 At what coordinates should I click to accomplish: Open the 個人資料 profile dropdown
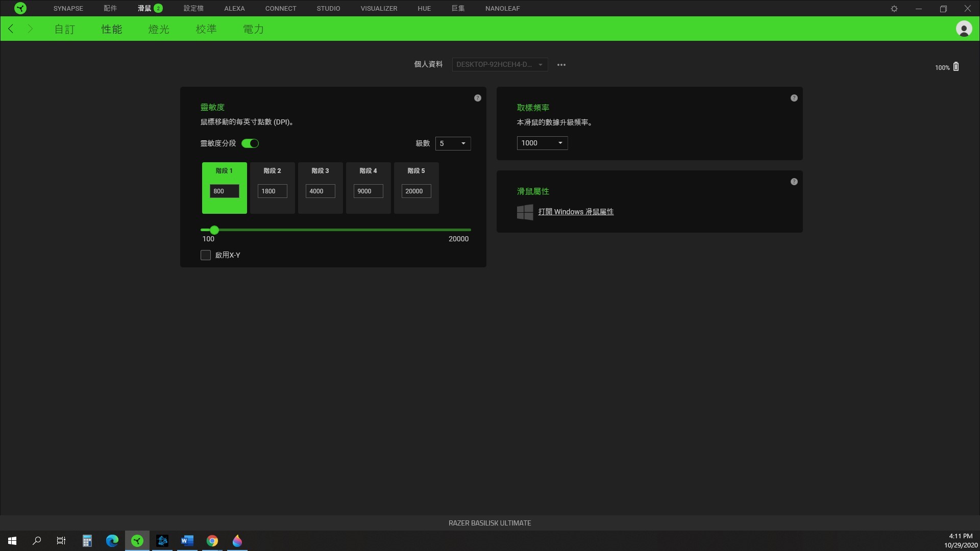(x=500, y=64)
